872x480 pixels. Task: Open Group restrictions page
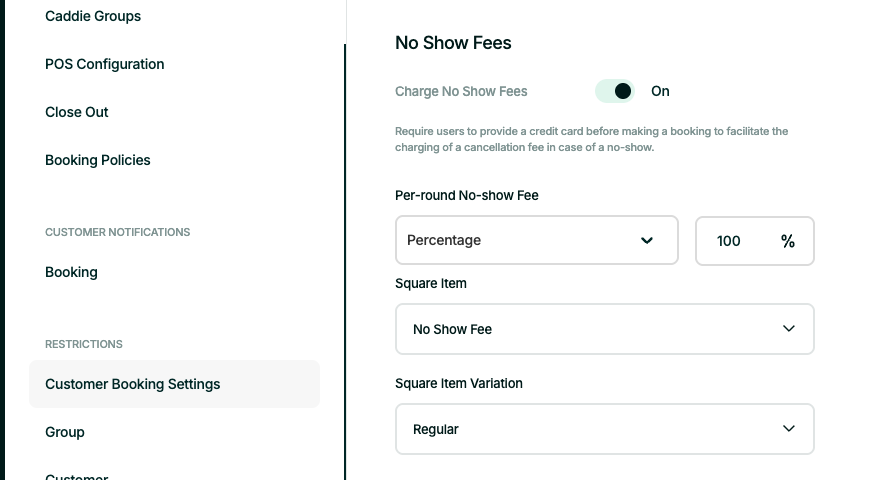pos(65,432)
